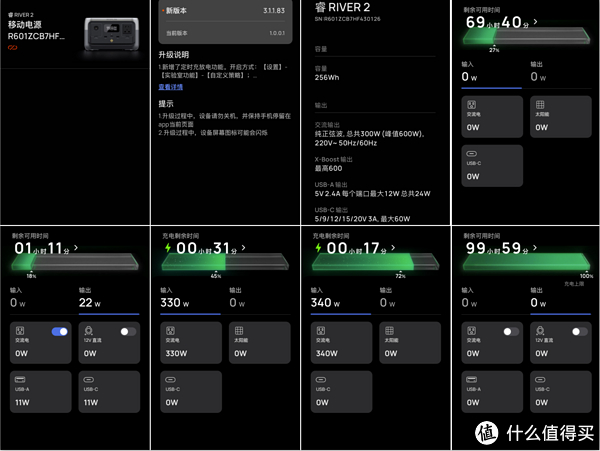Image resolution: width=600 pixels, height=451 pixels.
Task: Tap USB-A icon in the 99小时59分 screen
Action: (x=471, y=379)
